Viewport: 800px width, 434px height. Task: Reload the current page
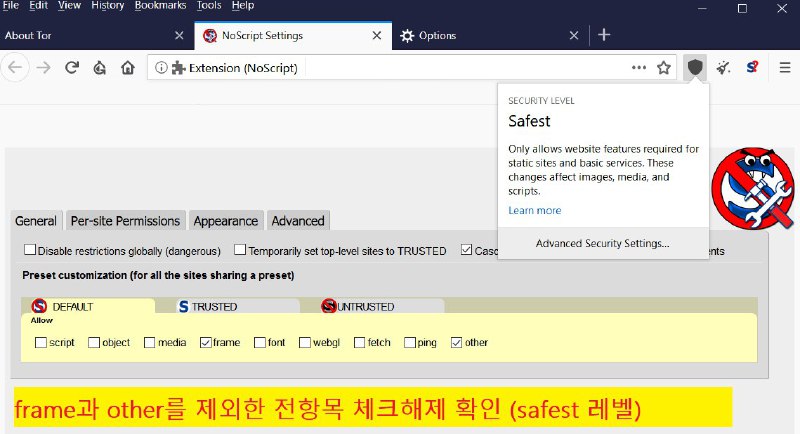[x=72, y=67]
